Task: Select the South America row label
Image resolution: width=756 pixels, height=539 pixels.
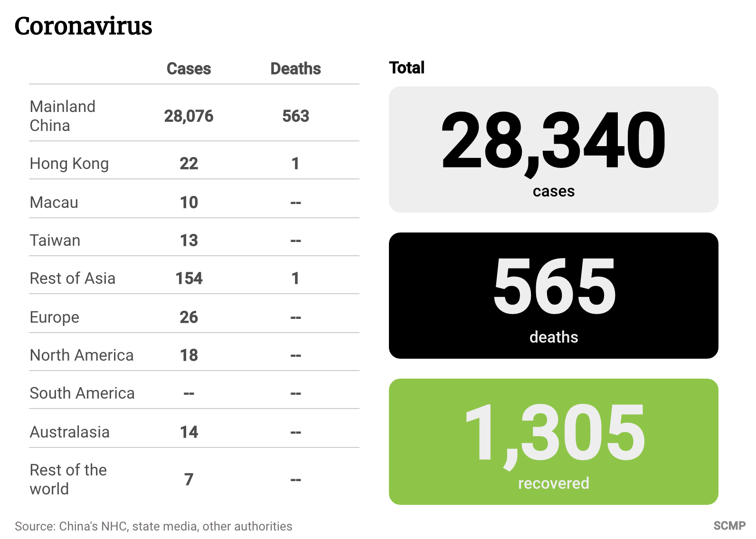Action: 82,393
